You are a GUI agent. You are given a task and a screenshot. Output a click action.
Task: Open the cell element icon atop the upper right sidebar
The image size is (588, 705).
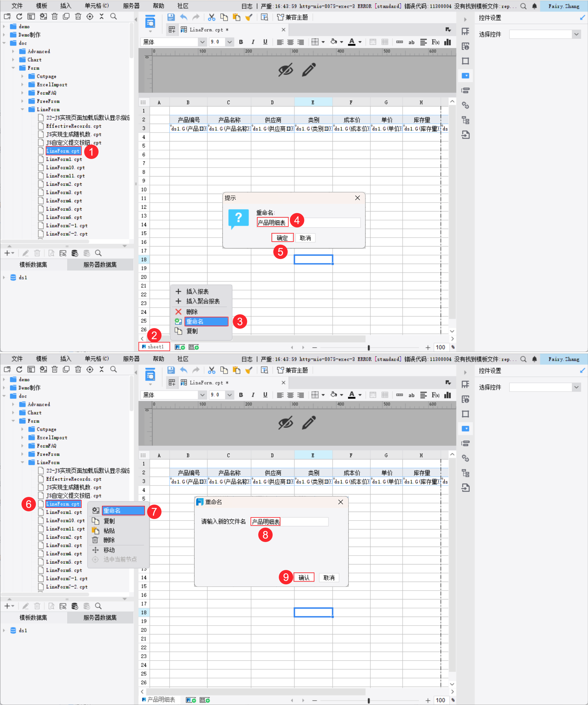[465, 32]
